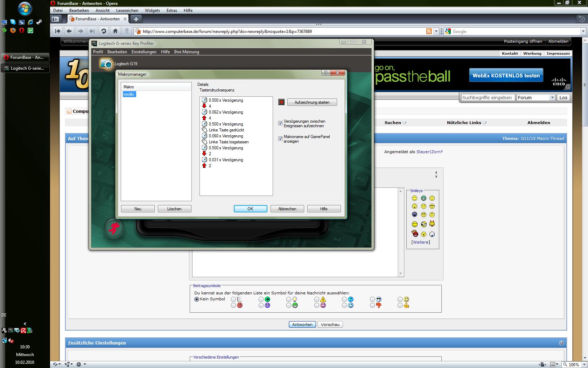This screenshot has height=368, width=588.
Task: Launch Steam from quick launch
Action: (39, 22)
